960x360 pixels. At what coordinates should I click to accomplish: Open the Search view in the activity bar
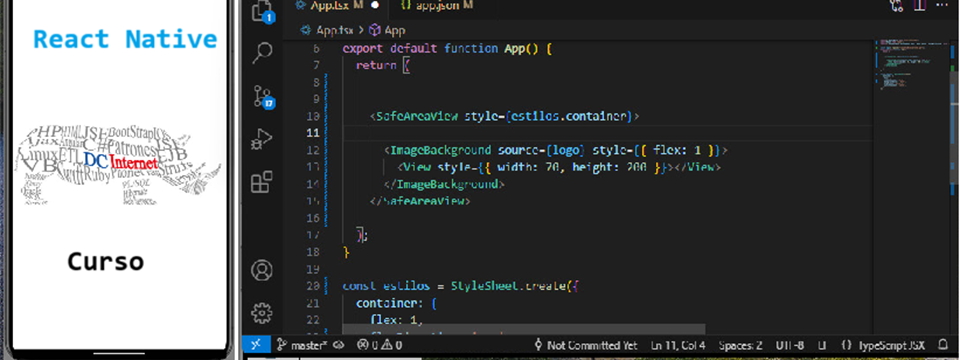(261, 53)
